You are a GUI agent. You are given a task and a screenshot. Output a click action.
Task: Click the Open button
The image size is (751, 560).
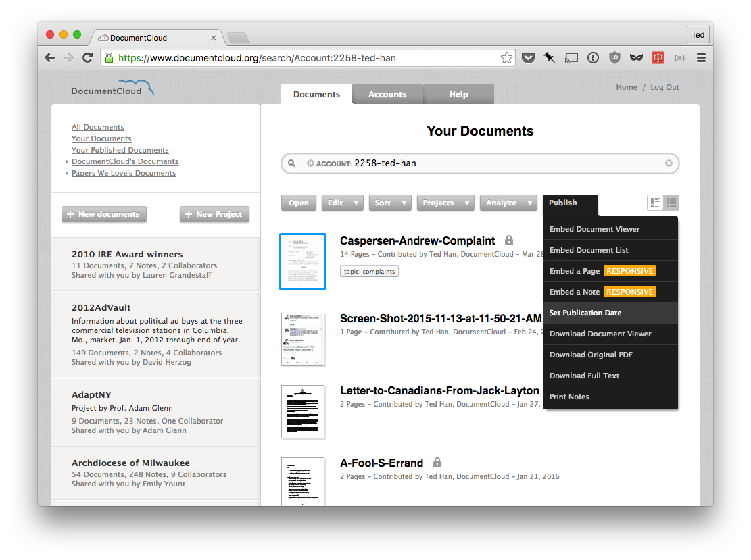tap(298, 203)
